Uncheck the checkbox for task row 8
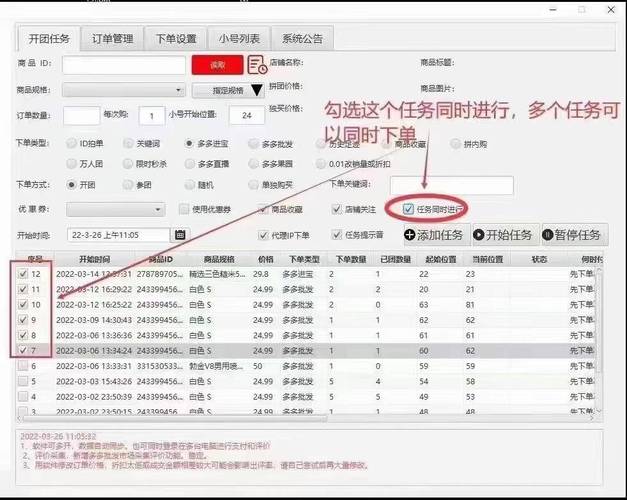The height and width of the screenshot is (500, 627). click(x=23, y=335)
